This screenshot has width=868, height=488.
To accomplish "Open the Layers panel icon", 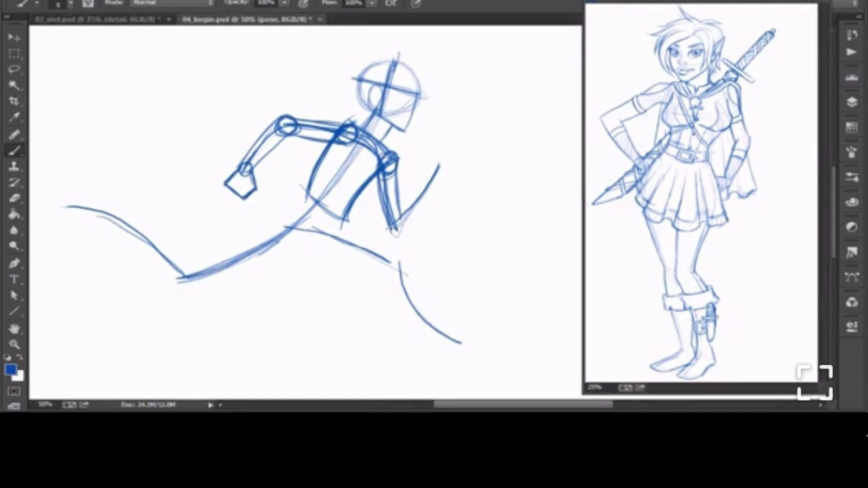I will pos(852,102).
